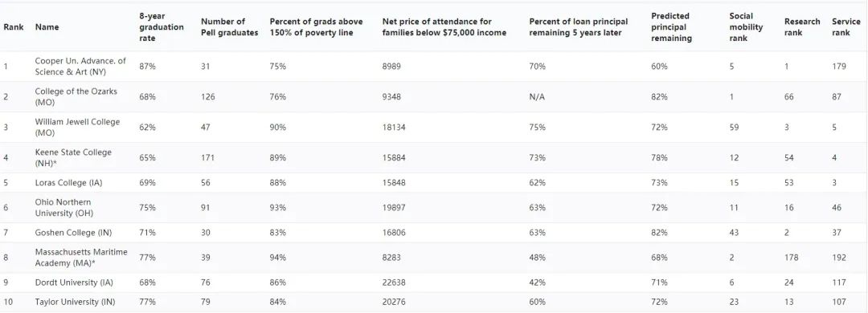Image resolution: width=868 pixels, height=313 pixels.
Task: Sort by Percent of loan principal remaining
Action: point(579,27)
